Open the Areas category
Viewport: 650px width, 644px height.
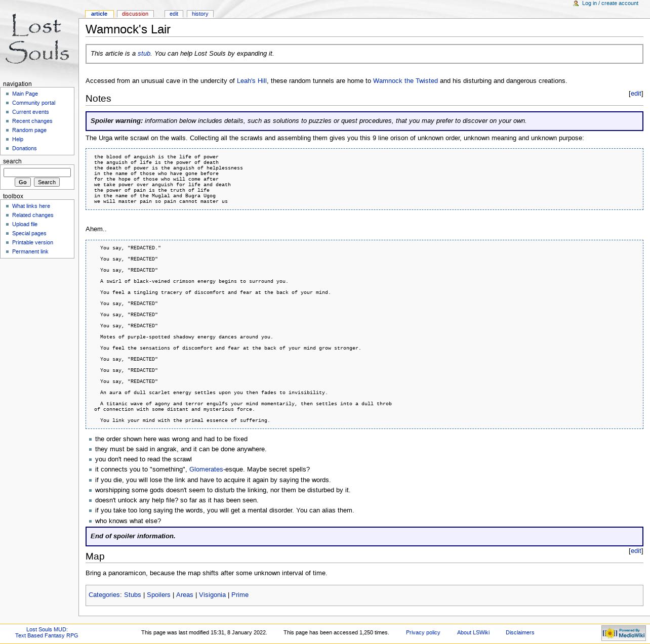pyautogui.click(x=185, y=595)
